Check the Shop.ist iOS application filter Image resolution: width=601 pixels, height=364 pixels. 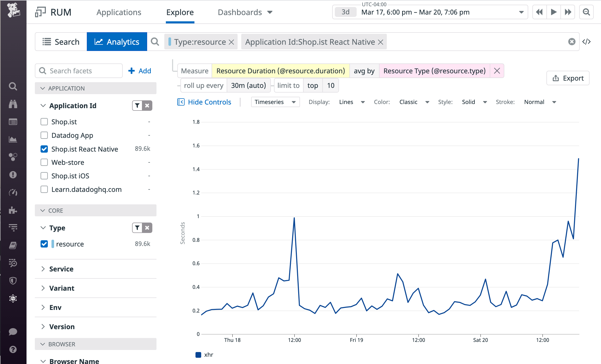44,176
